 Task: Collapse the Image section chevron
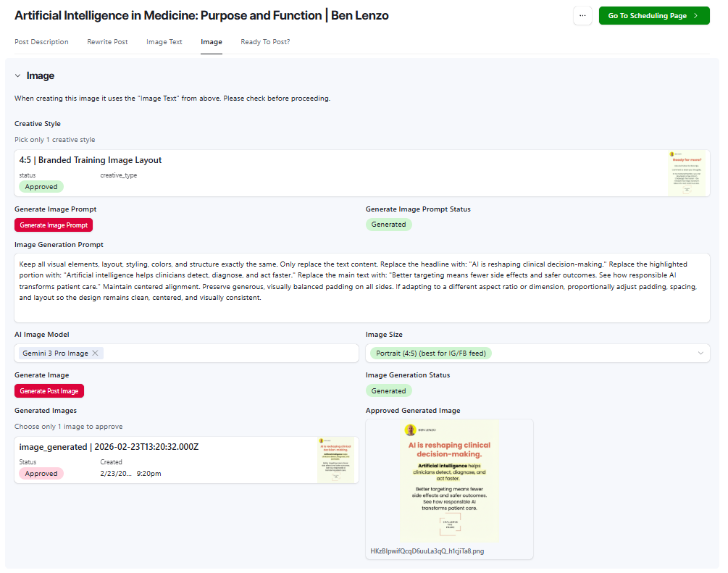pyautogui.click(x=17, y=75)
